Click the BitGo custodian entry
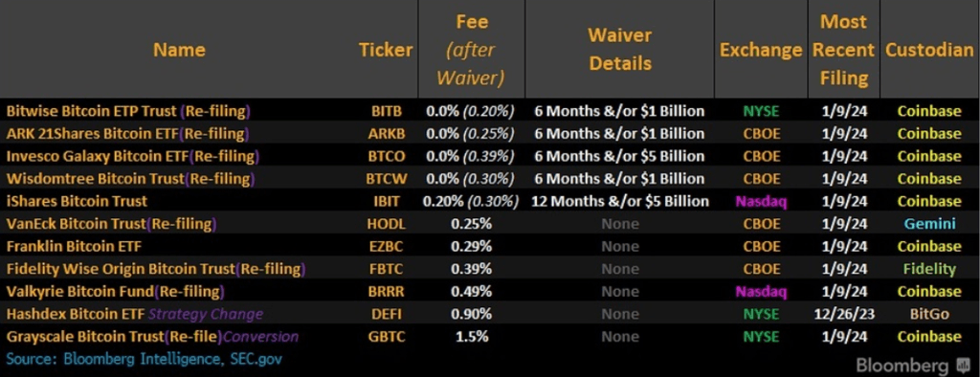Screen dimensions: 980x377 click(x=929, y=314)
